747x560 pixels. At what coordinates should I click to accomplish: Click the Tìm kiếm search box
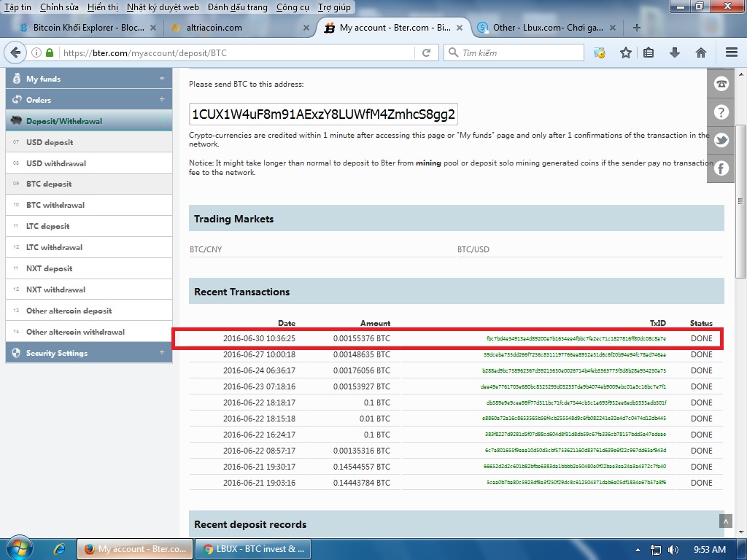point(514,52)
